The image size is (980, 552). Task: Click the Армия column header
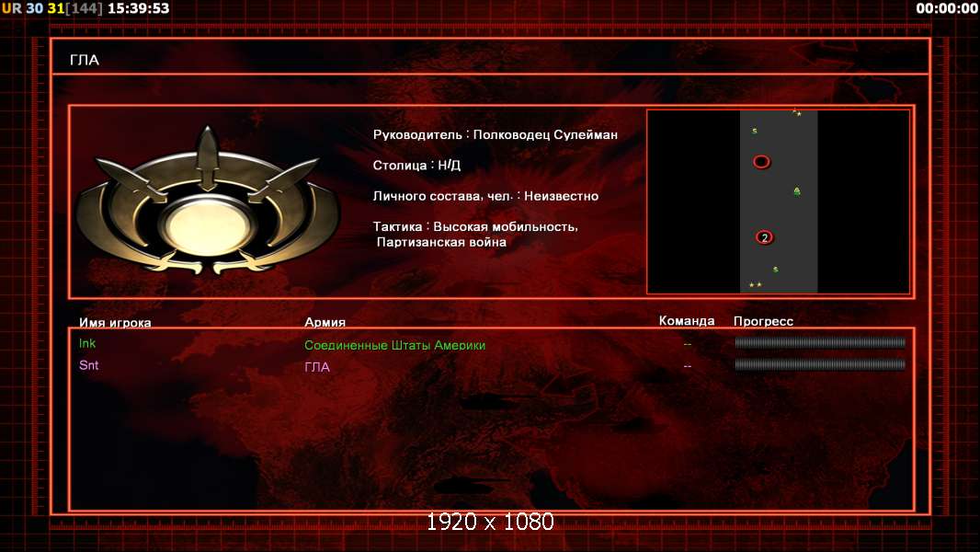point(325,322)
